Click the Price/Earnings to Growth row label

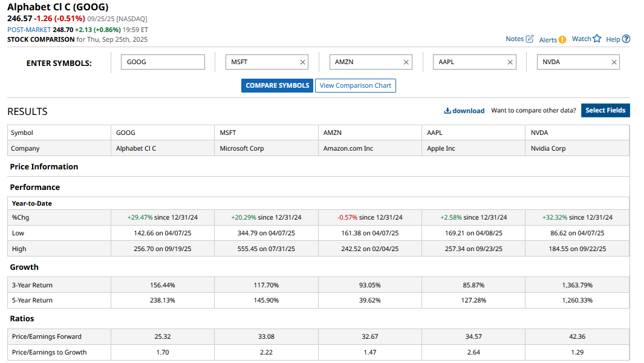tap(50, 352)
